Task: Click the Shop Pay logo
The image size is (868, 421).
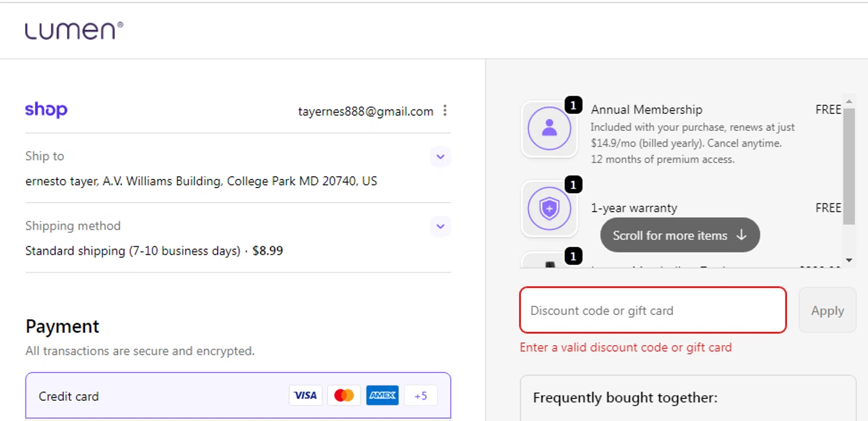Action: [46, 110]
